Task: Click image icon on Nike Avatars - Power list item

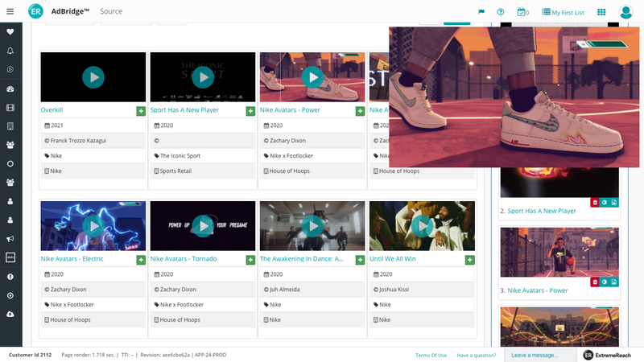Action: coord(613,282)
